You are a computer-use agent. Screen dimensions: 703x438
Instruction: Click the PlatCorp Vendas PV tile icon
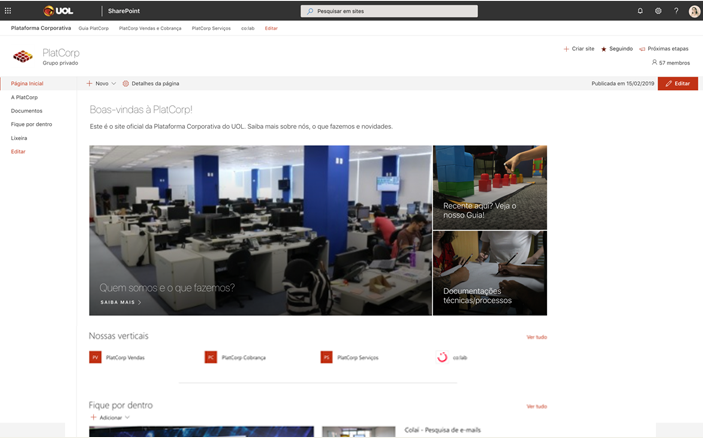[95, 357]
